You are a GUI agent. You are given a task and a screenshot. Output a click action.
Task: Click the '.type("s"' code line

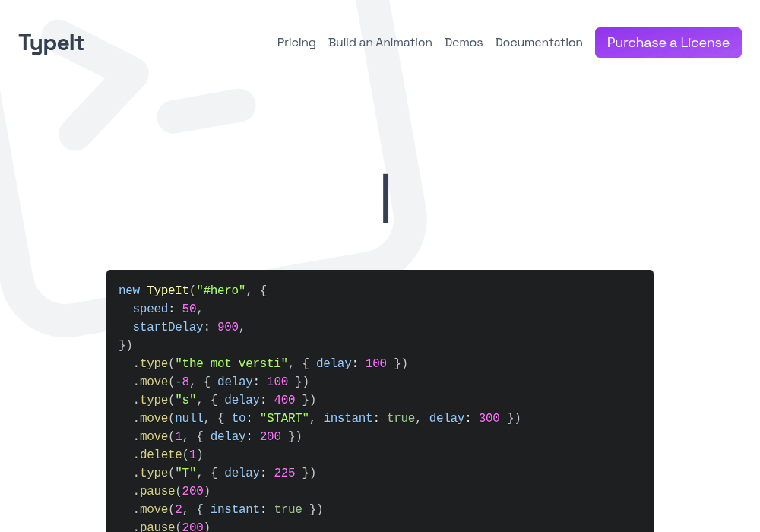(x=224, y=400)
